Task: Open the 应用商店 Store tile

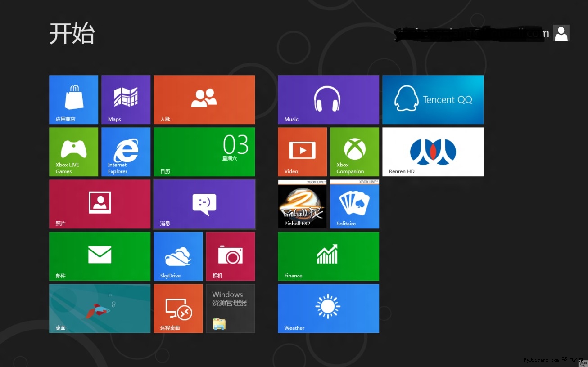Action: [74, 100]
